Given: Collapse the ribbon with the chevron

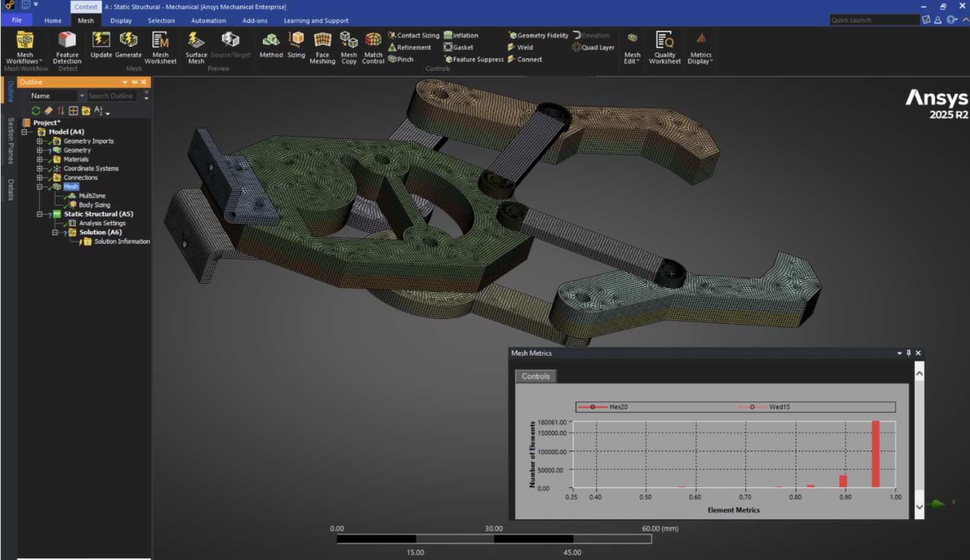Looking at the screenshot, I should pyautogui.click(x=965, y=20).
